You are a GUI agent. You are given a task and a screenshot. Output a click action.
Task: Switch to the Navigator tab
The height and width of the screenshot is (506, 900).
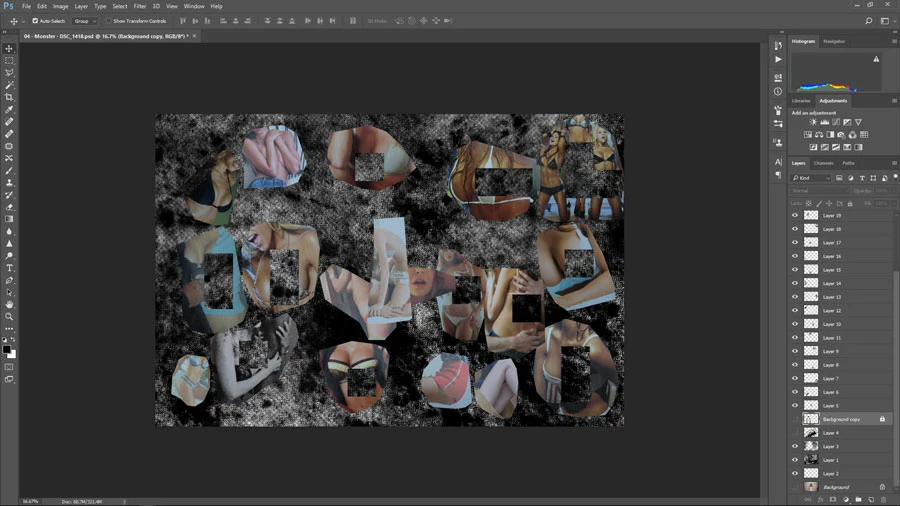(833, 41)
